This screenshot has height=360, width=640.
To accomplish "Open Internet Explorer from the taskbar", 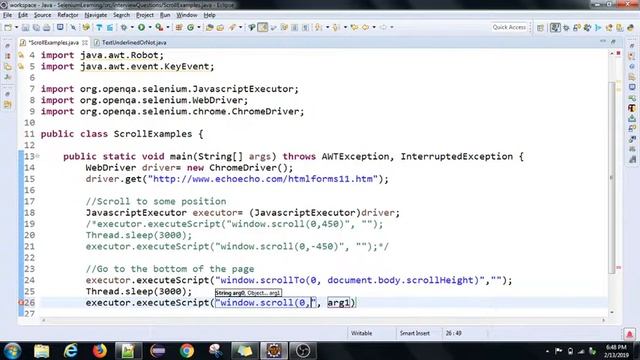I will click(70, 351).
